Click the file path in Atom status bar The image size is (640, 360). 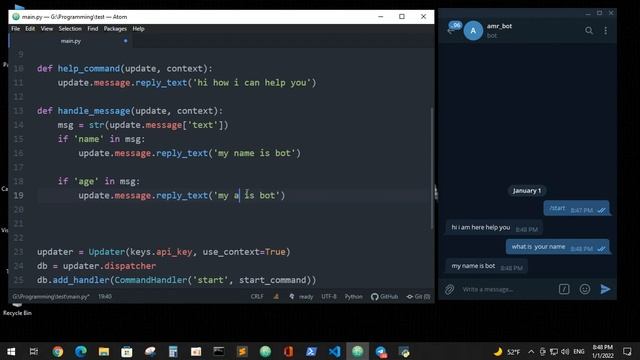(x=51, y=297)
